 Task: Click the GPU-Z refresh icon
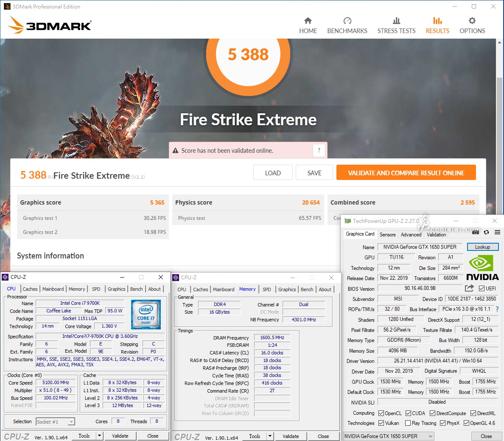click(486, 232)
